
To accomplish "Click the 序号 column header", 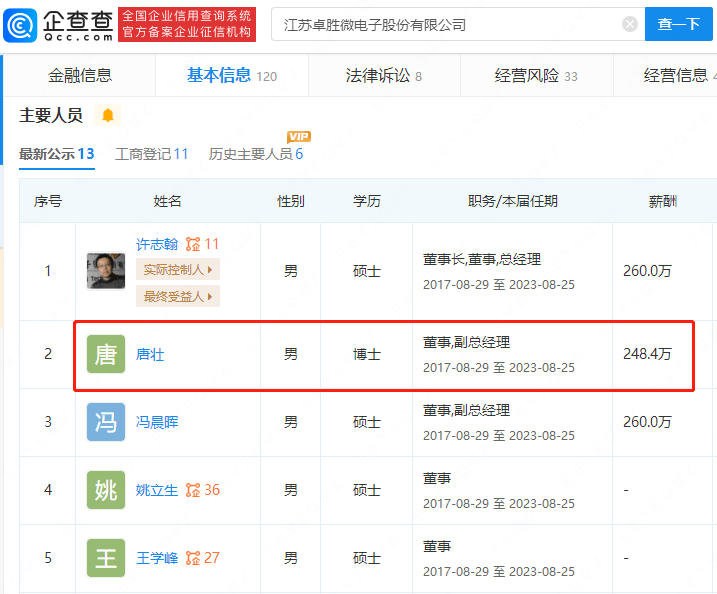I will pyautogui.click(x=48, y=201).
